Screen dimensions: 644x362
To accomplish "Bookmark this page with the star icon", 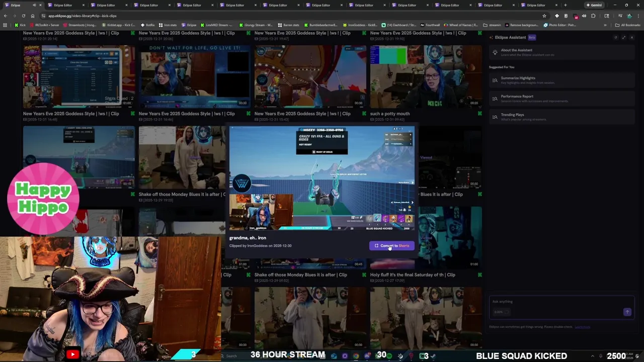I will [544, 16].
